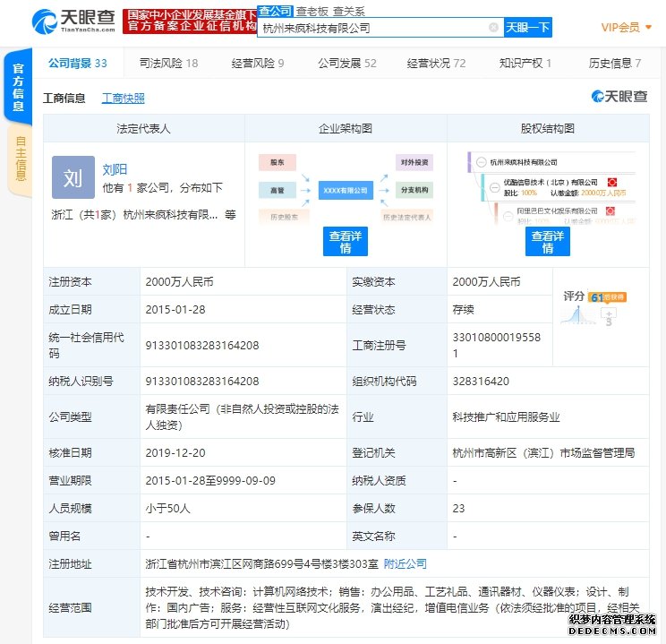
Task: Open the 附近公司 link
Action: point(406,564)
